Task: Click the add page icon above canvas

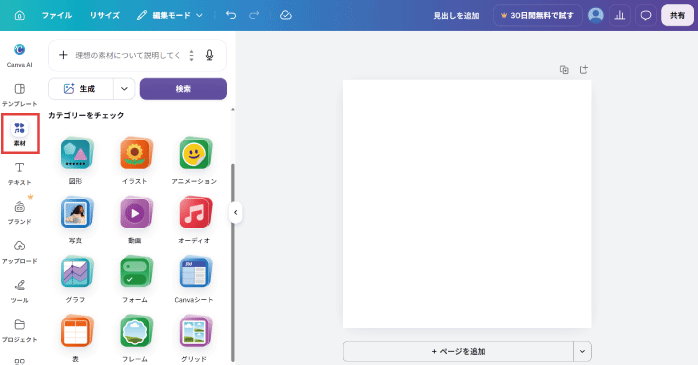Action: (584, 69)
